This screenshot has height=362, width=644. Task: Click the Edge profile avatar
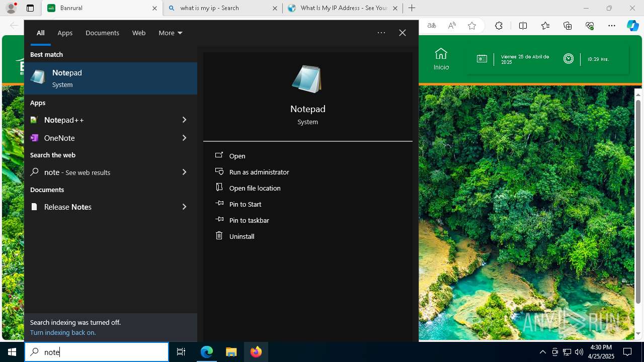11,8
